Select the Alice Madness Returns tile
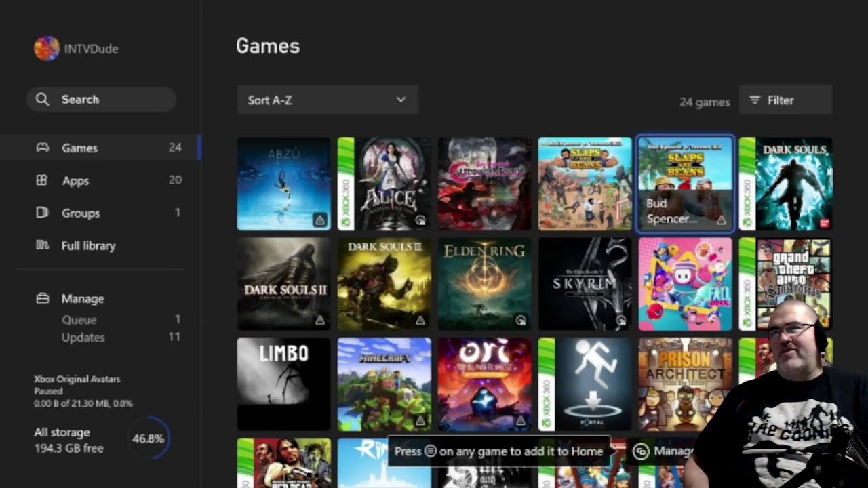This screenshot has width=868, height=488. click(x=384, y=184)
